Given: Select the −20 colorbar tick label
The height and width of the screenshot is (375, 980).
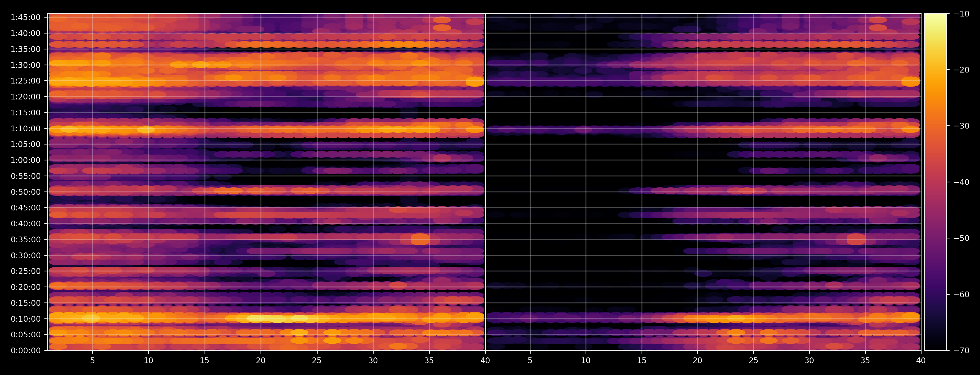Looking at the screenshot, I should (962, 70).
